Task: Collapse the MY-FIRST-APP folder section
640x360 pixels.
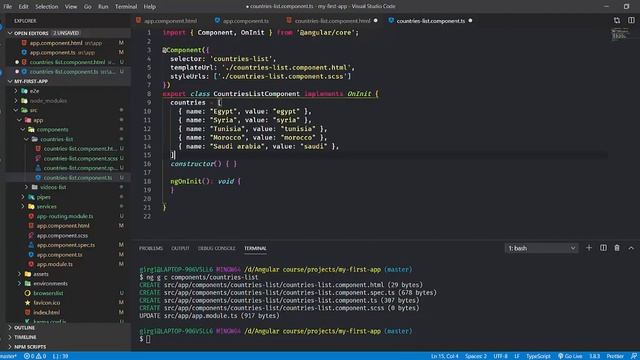Action: (10, 81)
